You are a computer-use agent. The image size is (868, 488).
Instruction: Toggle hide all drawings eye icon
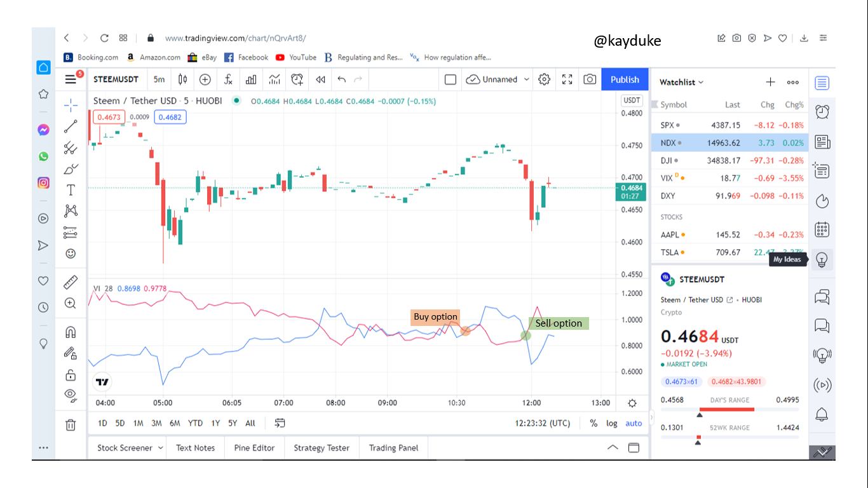71,395
